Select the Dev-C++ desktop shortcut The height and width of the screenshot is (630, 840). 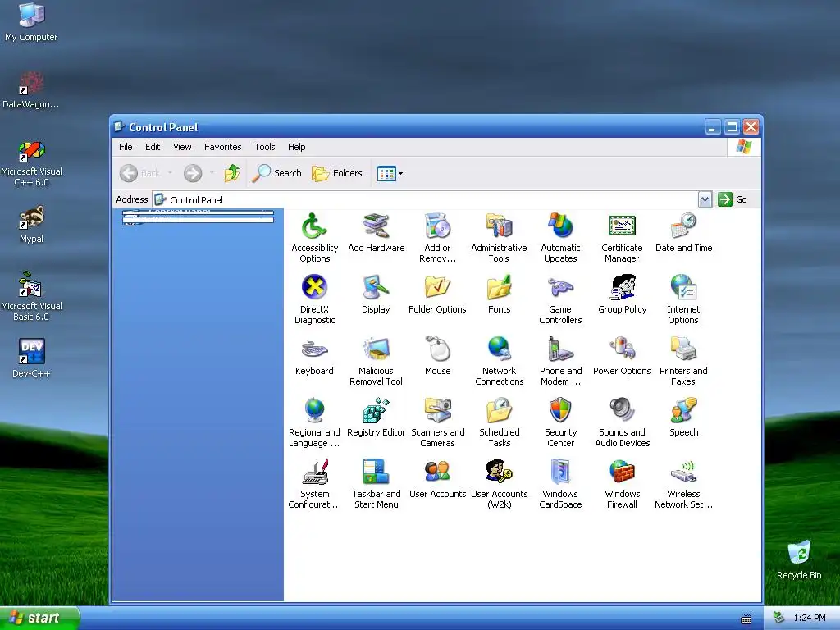click(31, 358)
